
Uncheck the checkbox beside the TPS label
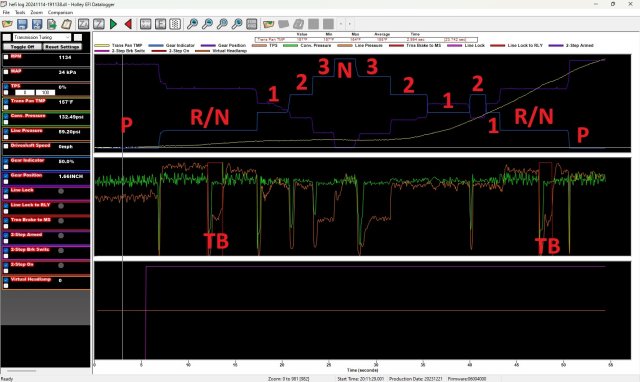coord(6,87)
